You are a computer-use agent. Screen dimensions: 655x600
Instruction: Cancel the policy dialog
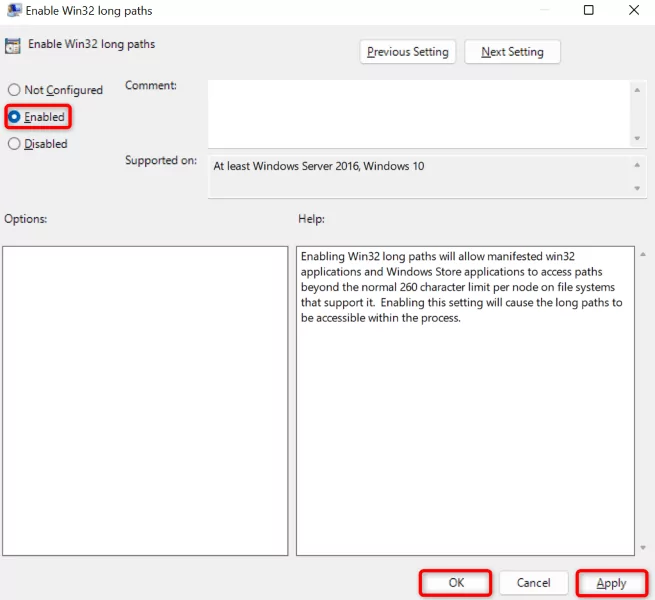[x=534, y=583]
